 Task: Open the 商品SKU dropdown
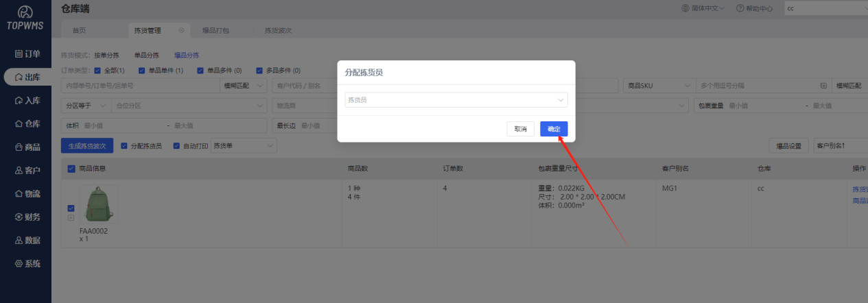pyautogui.click(x=657, y=86)
